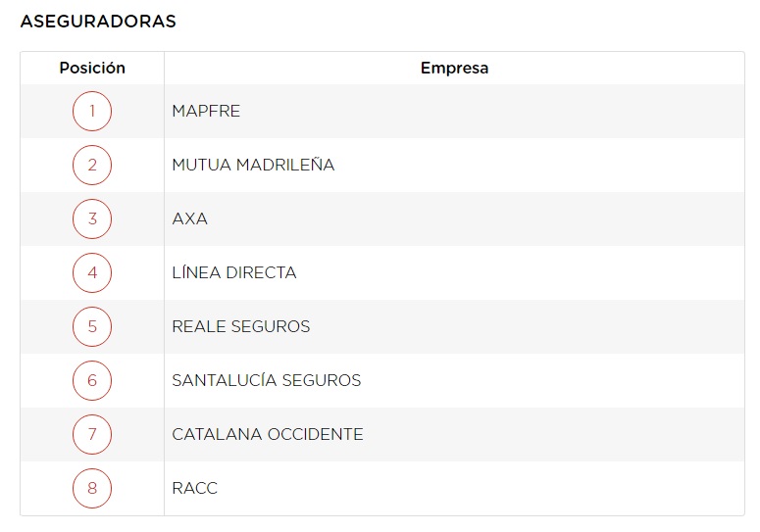Screen dimensions: 760x532
Task: Click the CATALANA OCCIDENTE entry
Action: click(x=267, y=434)
